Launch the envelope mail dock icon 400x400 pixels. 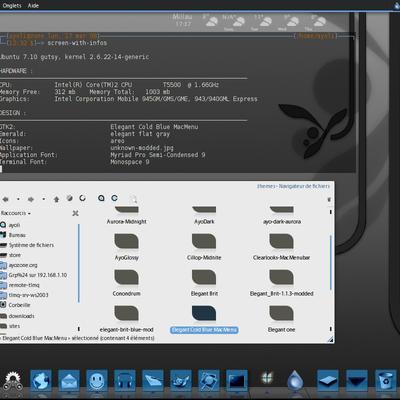[69, 381]
